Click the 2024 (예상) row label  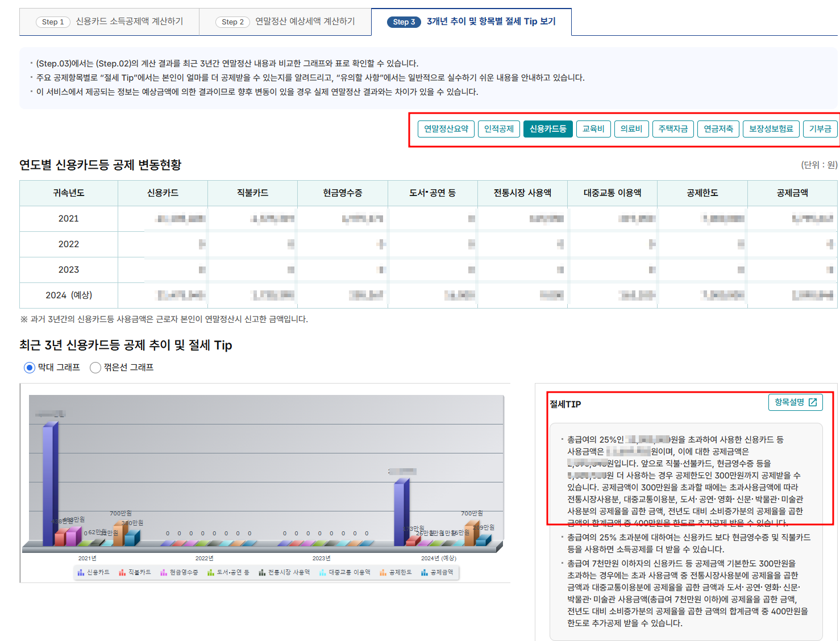pos(69,295)
